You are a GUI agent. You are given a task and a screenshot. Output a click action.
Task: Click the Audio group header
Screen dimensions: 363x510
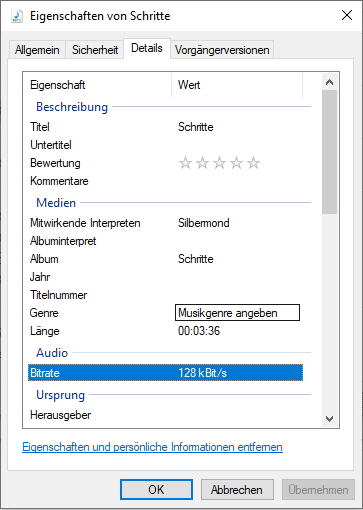[x=52, y=353]
